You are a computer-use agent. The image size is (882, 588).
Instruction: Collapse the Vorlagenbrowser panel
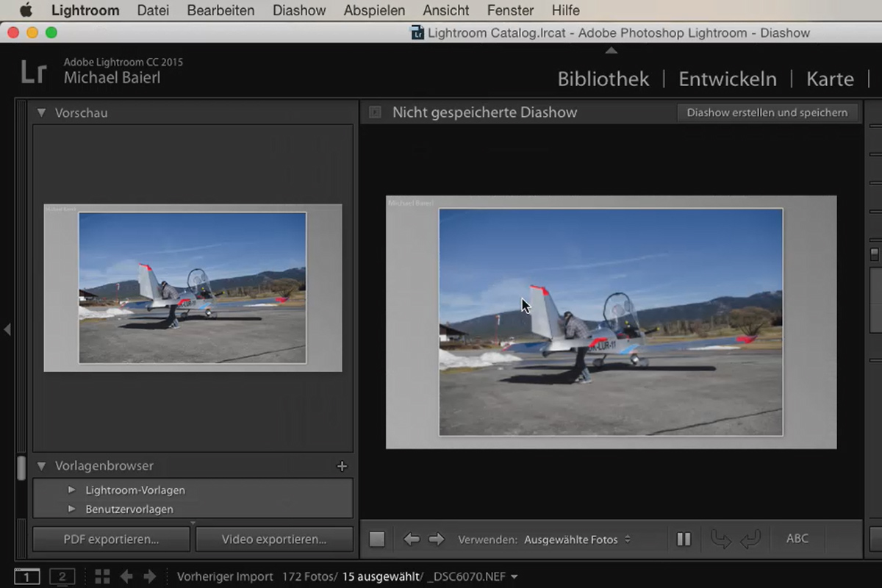click(41, 466)
